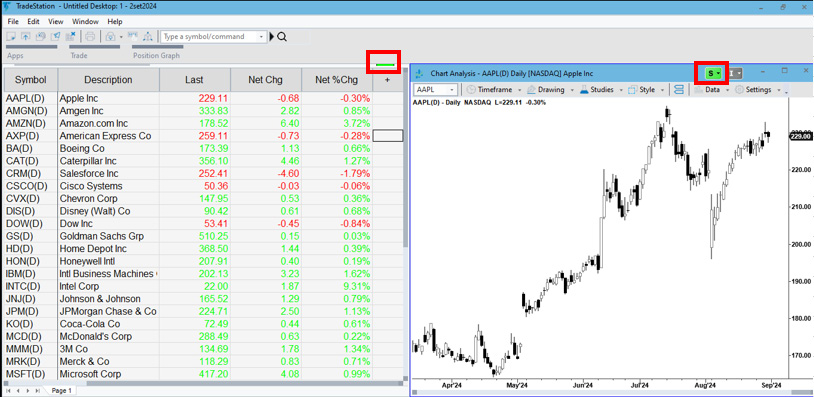The image size is (814, 397).
Task: Click the plus add-column header button
Action: pos(388,80)
